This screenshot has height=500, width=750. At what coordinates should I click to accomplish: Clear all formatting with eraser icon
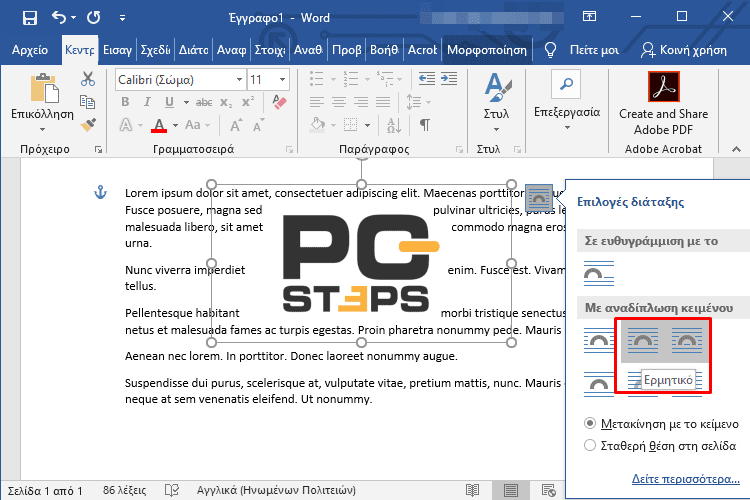(x=279, y=101)
